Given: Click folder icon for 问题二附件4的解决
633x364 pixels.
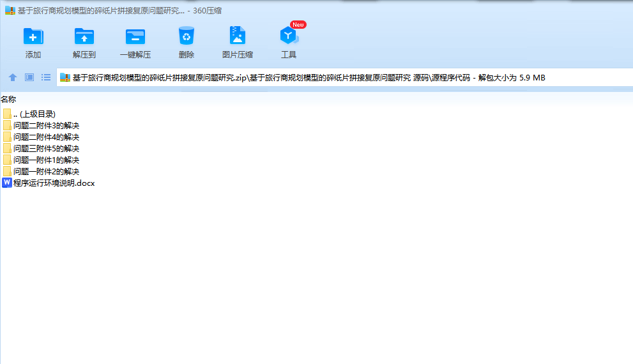Looking at the screenshot, I should 7,137.
